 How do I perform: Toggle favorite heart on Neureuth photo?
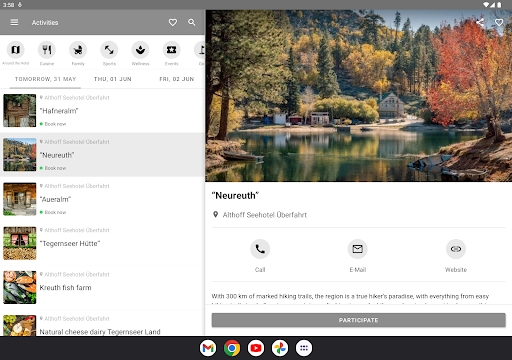[499, 22]
